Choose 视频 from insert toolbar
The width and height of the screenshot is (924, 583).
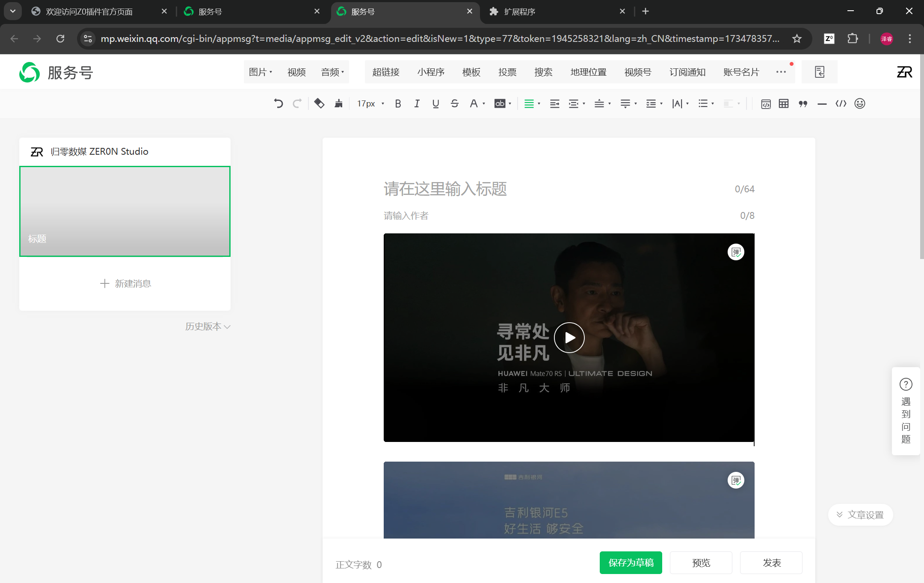[x=296, y=72]
